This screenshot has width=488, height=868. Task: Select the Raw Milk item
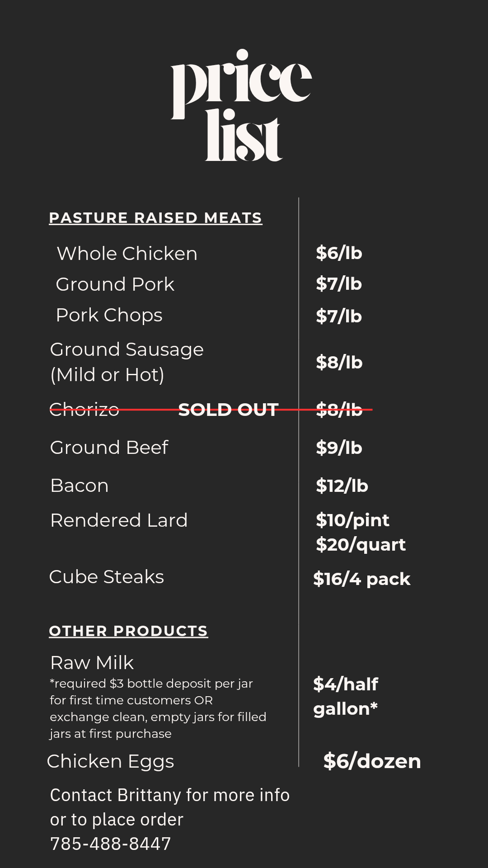click(92, 663)
